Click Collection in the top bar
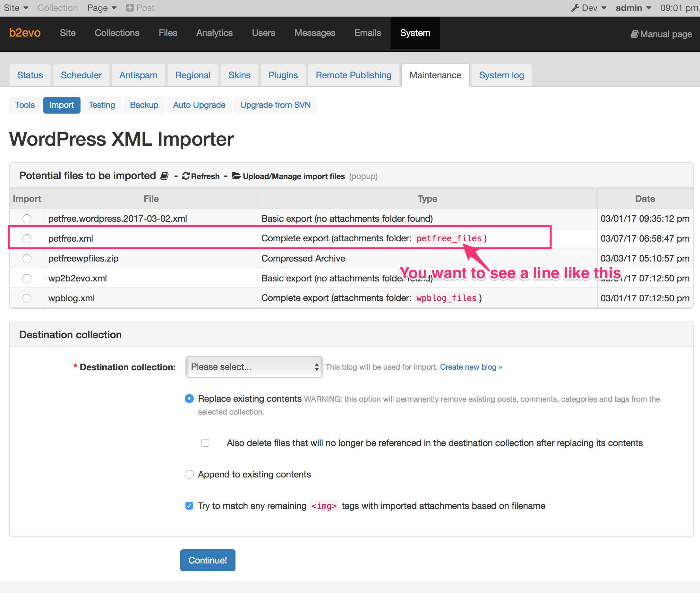Screen dimensions: 700x593 tap(57, 8)
